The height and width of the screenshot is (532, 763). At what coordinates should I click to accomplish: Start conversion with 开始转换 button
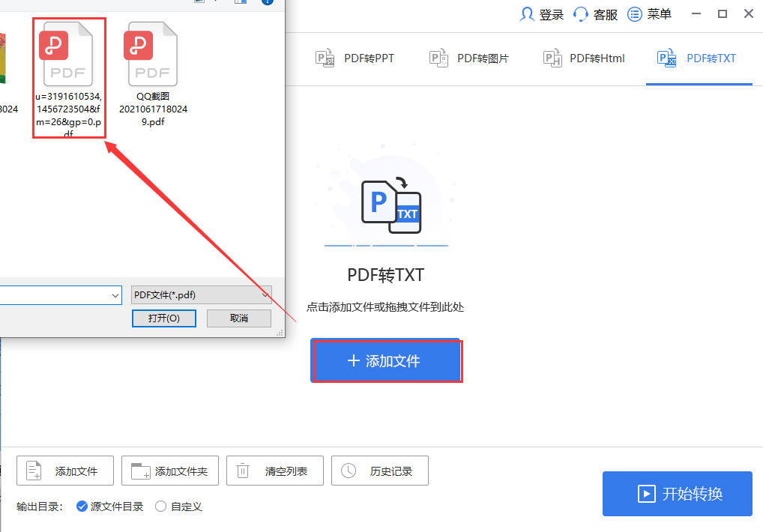(677, 494)
